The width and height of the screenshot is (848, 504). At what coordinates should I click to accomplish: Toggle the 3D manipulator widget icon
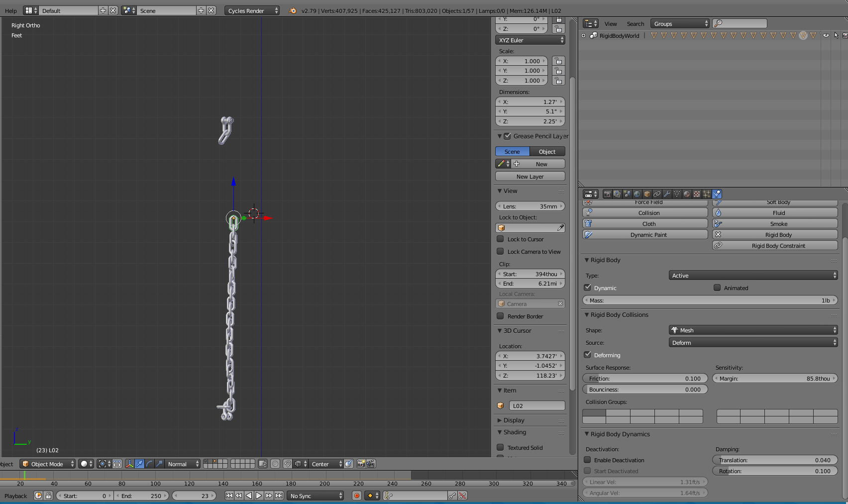(x=130, y=464)
